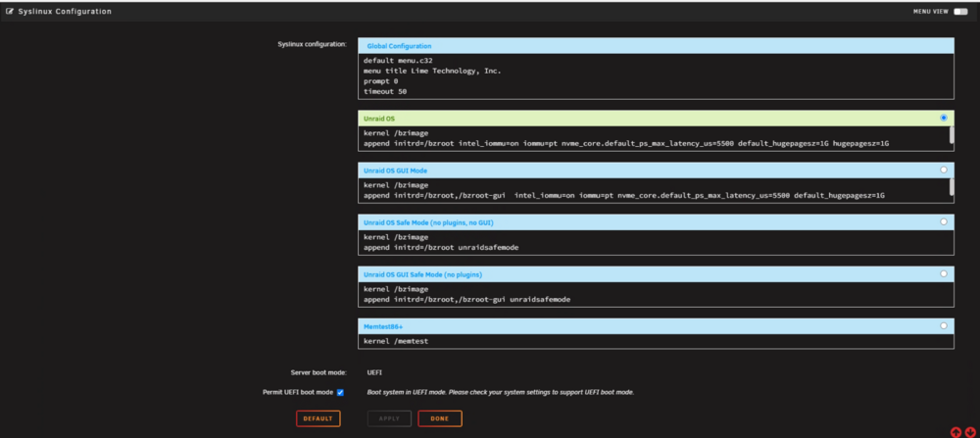Select the Unraid OS GUI Mode radio button
This screenshot has width=980, height=438.
pos(943,170)
